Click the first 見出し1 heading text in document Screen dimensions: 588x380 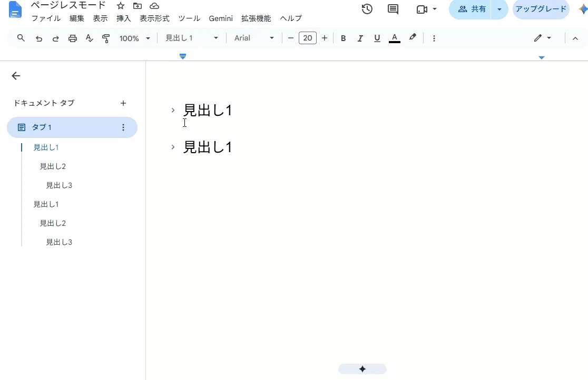pyautogui.click(x=208, y=110)
